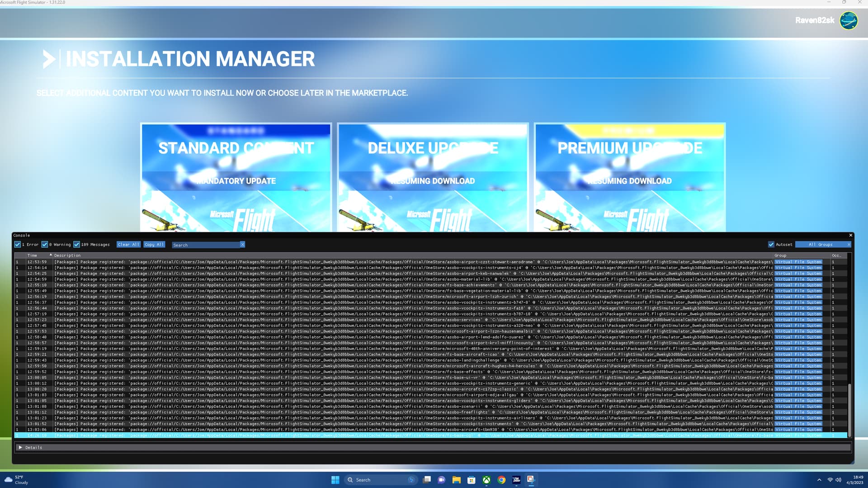Click the Installation Manager arrow icon
Screen dimensions: 868x488
click(49, 59)
